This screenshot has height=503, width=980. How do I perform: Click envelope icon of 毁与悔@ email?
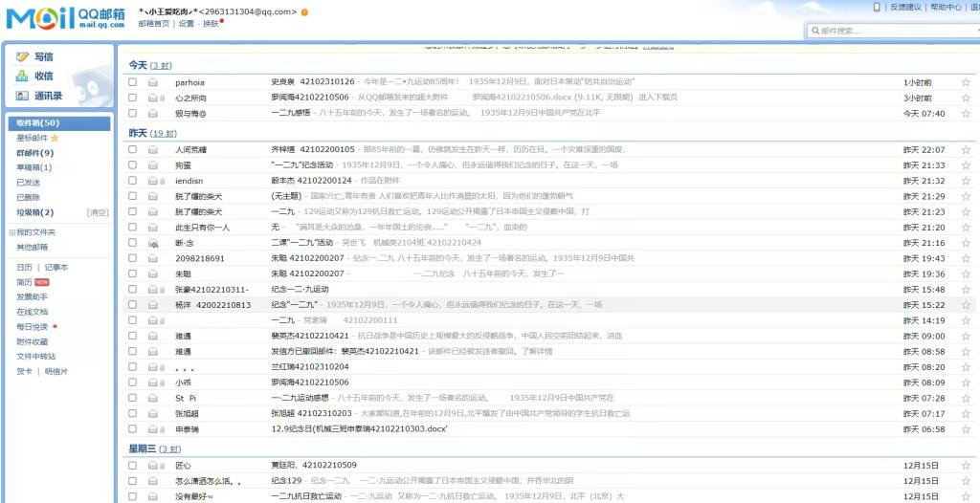[x=152, y=113]
